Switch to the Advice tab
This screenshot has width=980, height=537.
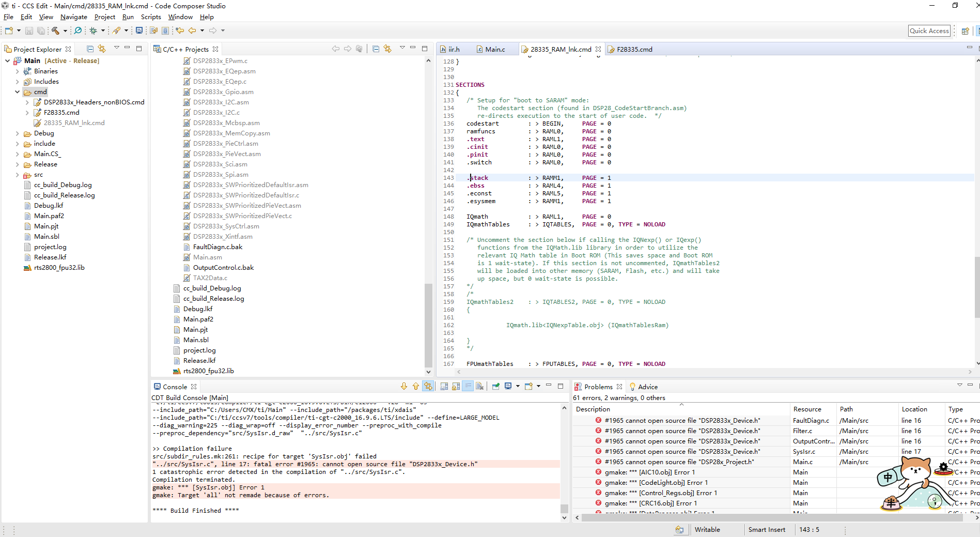647,387
